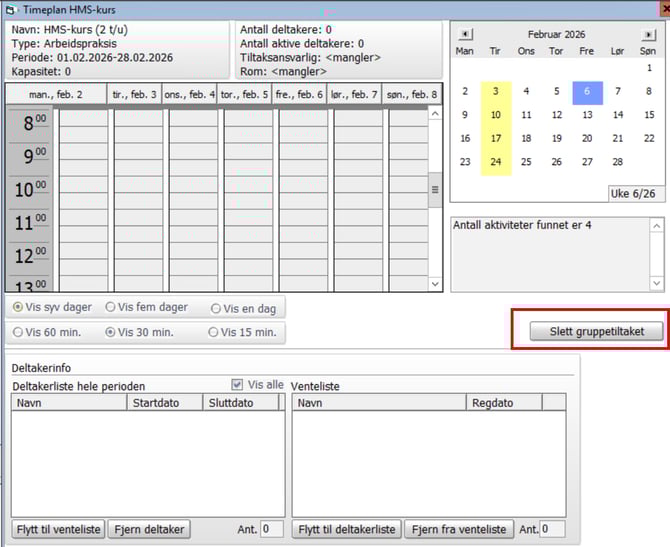Select 'Vis syv dager' radio option
Screen dimensions: 670x547
18,308
